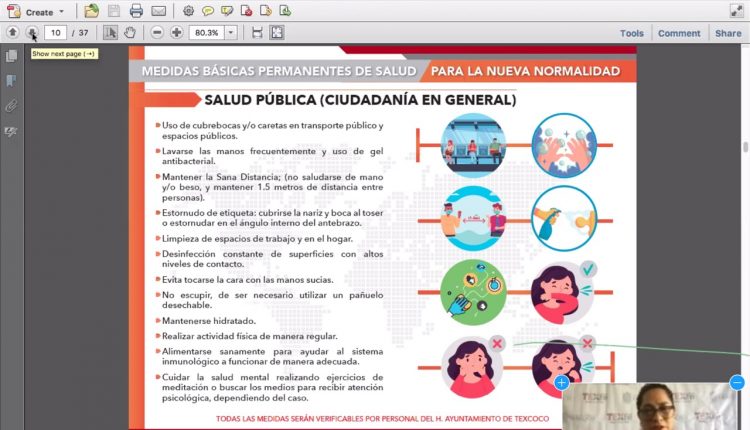
Task: Add a sticky note comment
Action: [x=208, y=12]
